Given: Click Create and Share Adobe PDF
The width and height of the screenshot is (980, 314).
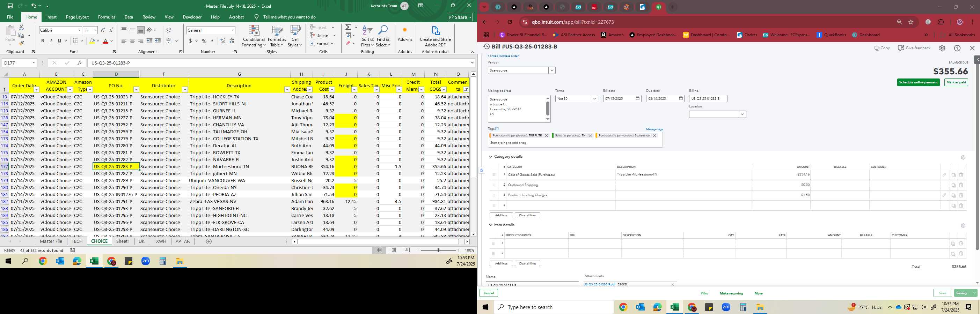Looking at the screenshot, I should (x=435, y=36).
